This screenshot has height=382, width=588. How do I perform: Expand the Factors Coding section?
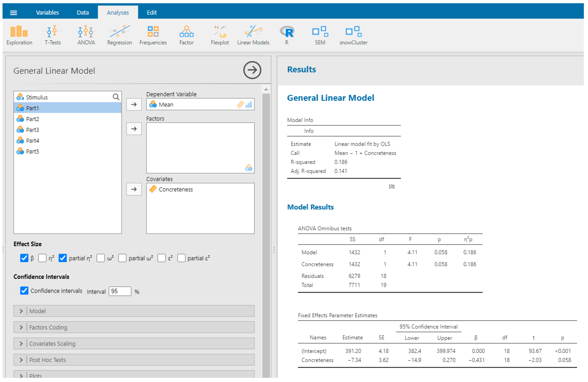coord(134,327)
